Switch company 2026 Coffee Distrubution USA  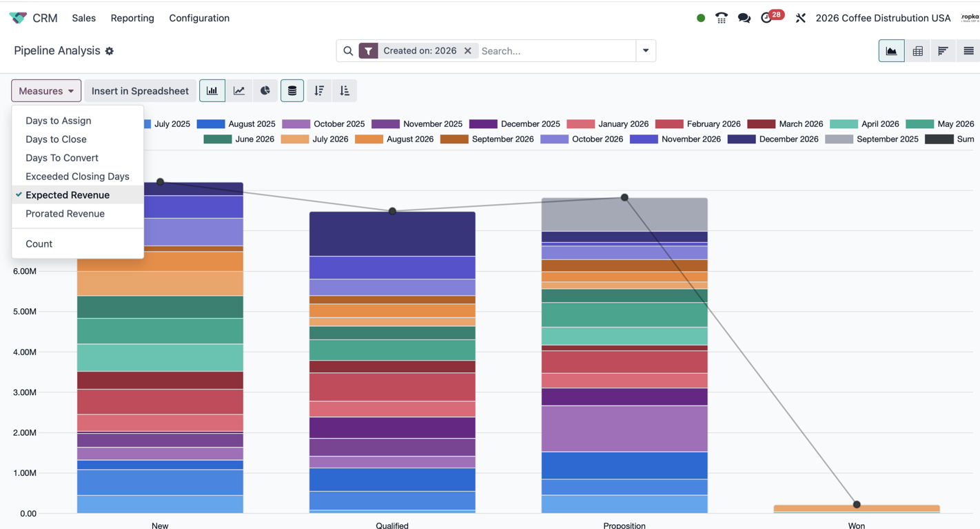[883, 18]
